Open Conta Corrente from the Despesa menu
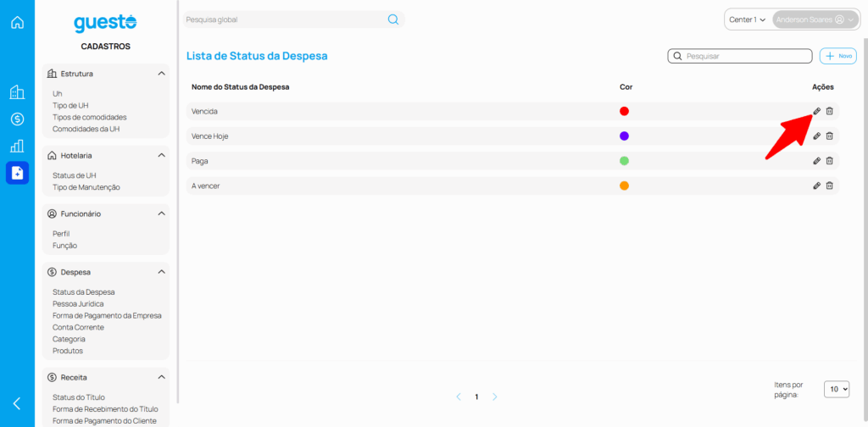 tap(78, 327)
